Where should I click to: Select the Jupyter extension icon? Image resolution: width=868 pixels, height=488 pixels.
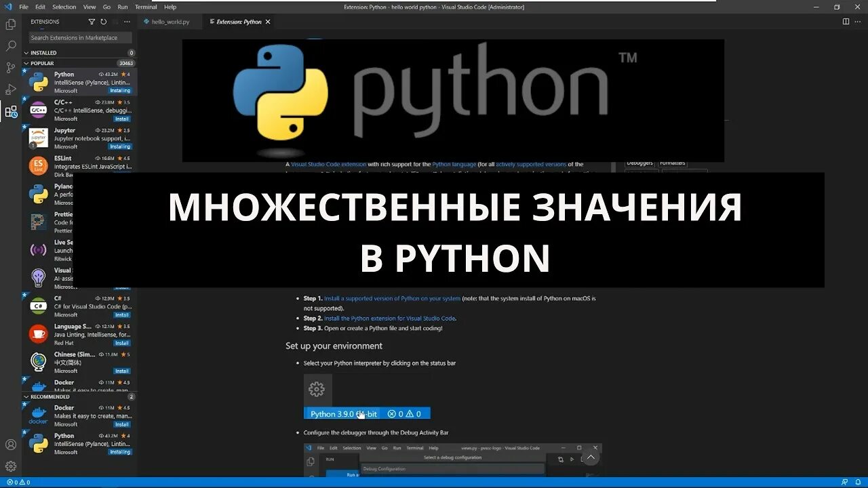coord(39,138)
